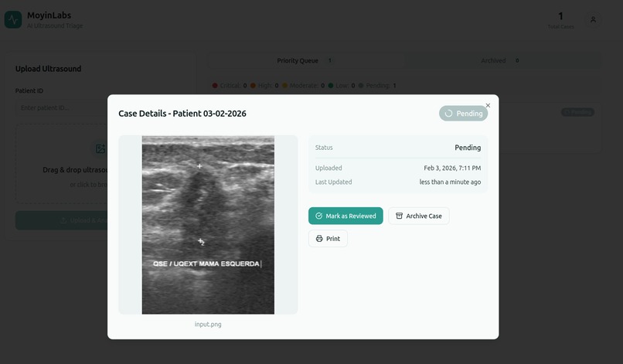Viewport: 623px width, 364px height.
Task: Click the High: 0 filter label
Action: 264,86
